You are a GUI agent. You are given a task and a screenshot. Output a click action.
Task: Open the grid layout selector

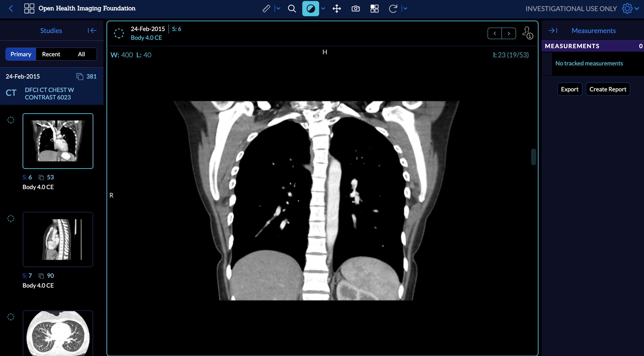[x=374, y=8]
